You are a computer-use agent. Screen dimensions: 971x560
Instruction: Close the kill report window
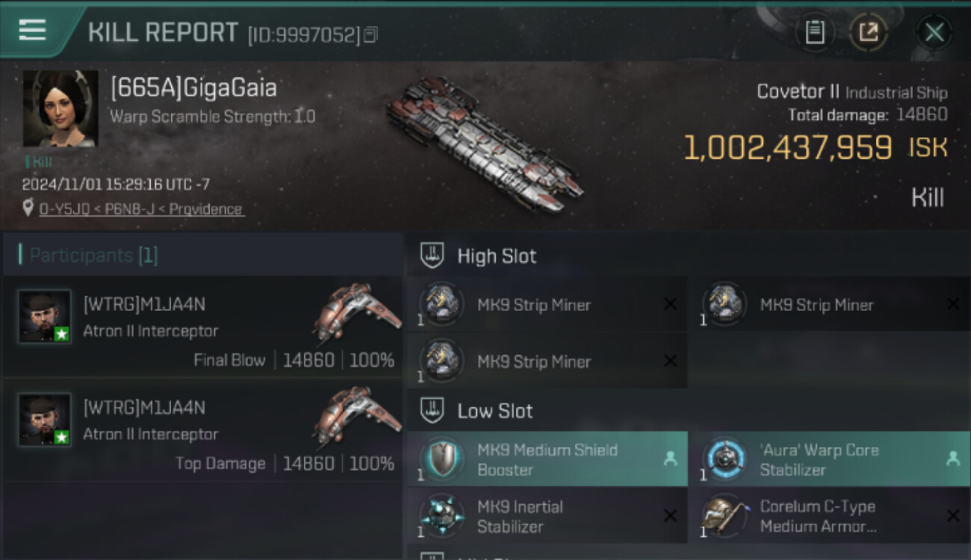tap(934, 32)
